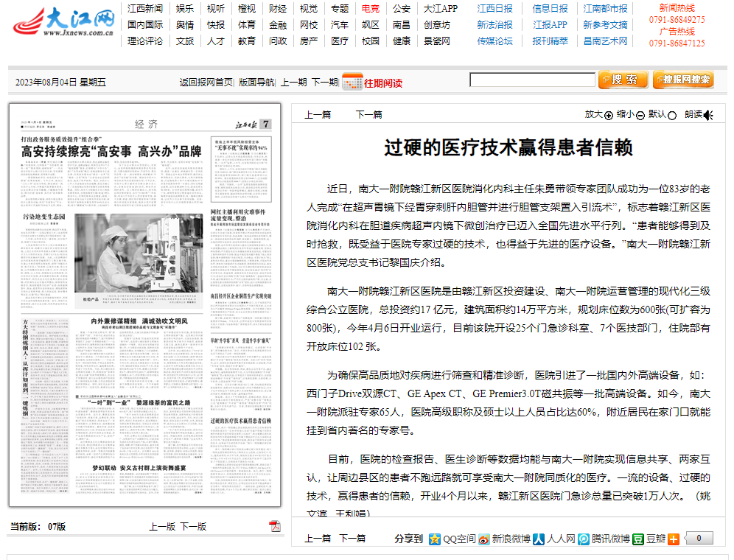Viewport: 734px width, 560px height.
Task: Click the 大江网 logo
Action: 63,22
